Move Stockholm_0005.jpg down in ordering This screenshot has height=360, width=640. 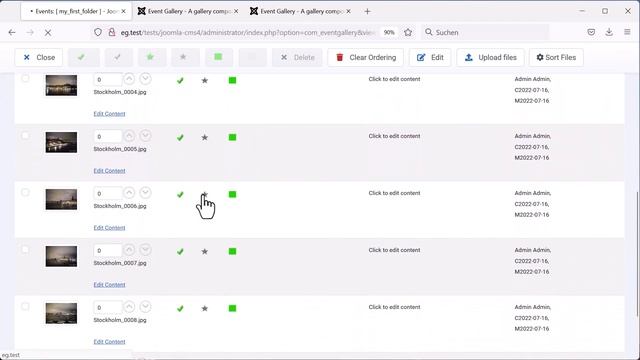coord(145,136)
